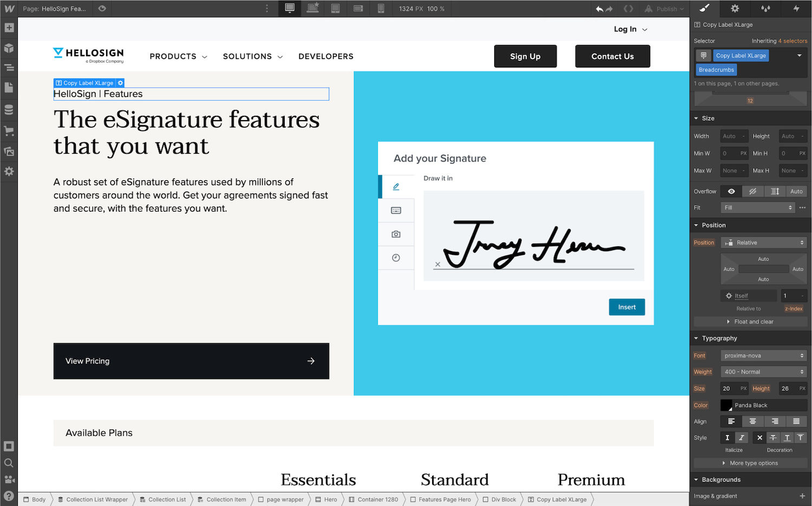Viewport: 812px width, 506px height.
Task: Open the Ecommerce cart panel
Action: [x=9, y=130]
